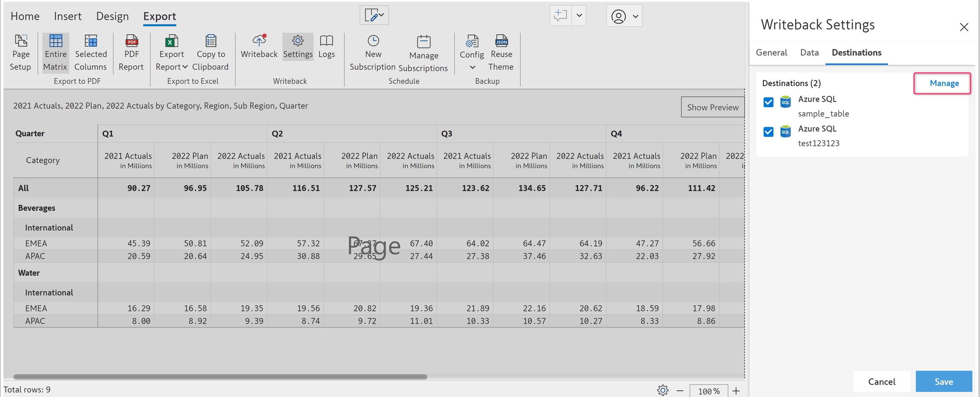The width and height of the screenshot is (980, 397).
Task: Choose Selected Columns for PDF export
Action: click(x=90, y=53)
